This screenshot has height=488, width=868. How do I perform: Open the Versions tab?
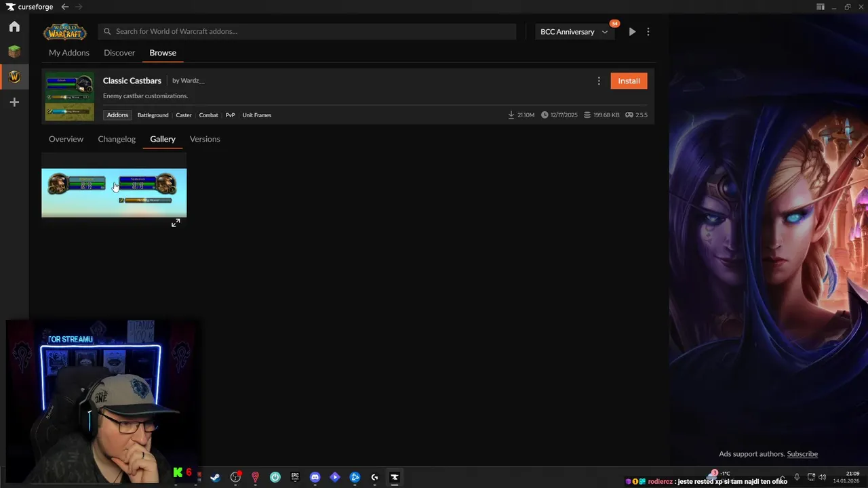click(x=205, y=139)
